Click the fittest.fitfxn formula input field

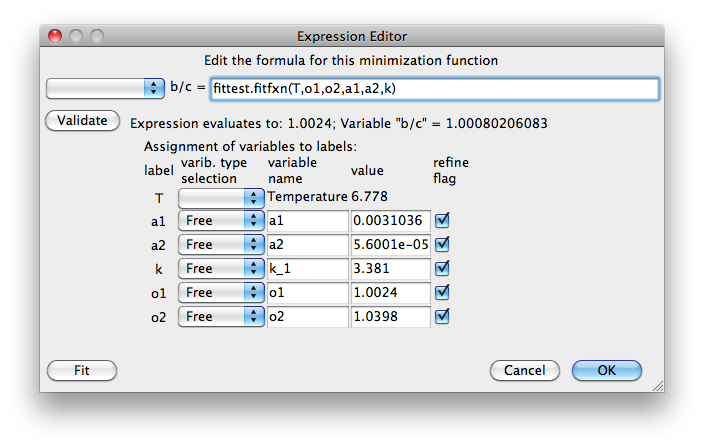pyautogui.click(x=435, y=88)
